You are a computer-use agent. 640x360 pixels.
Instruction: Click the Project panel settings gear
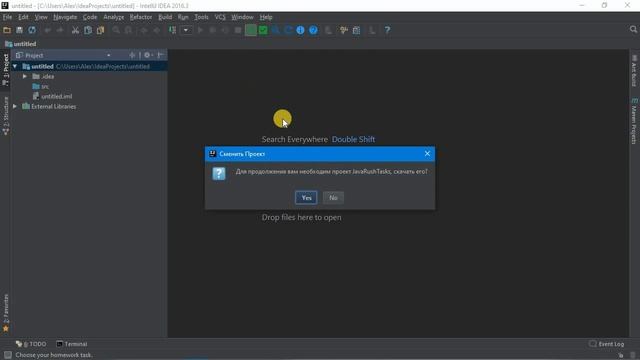(147, 55)
